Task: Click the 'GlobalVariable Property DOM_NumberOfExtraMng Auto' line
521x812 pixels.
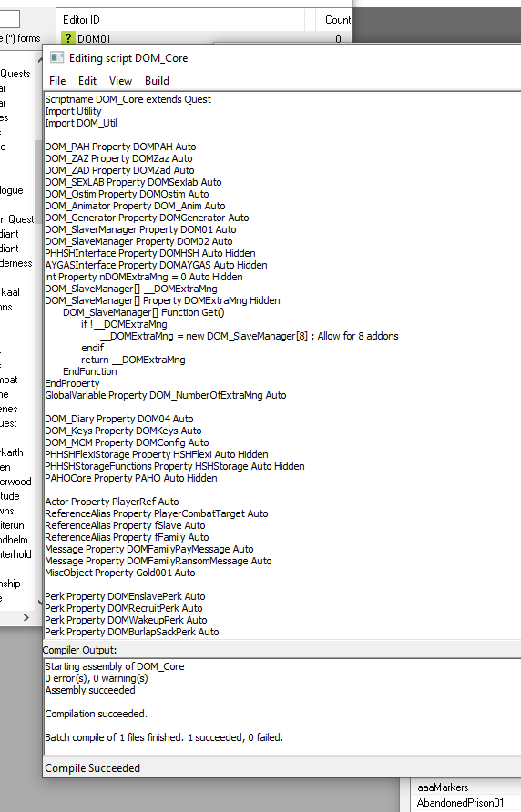Action: 166,395
